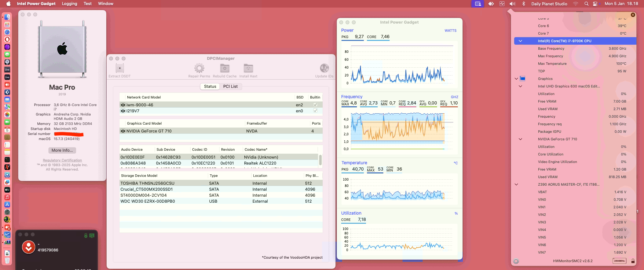Click the screen sharing menu bar icon
This screenshot has height=270, width=644.
click(x=478, y=4)
